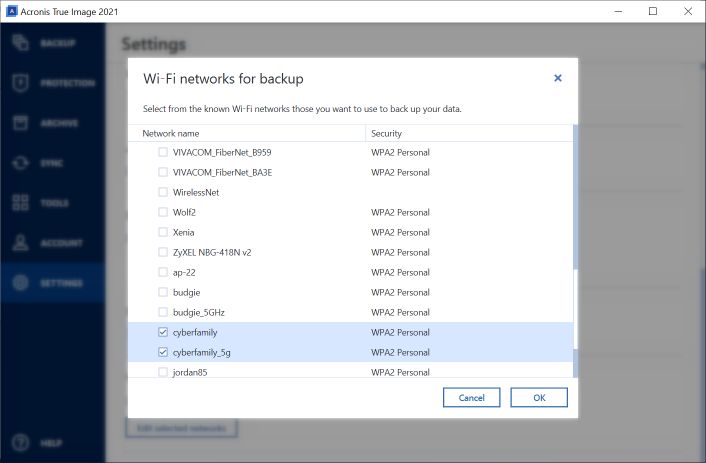This screenshot has width=706, height=463.
Task: Enable the WirelessNet network checkbox
Action: pyautogui.click(x=163, y=192)
